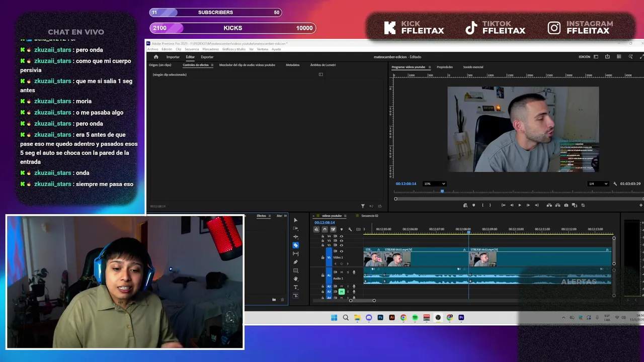Open Efectos panel menu
Viewport: 644px width, 362px height.
(x=270, y=216)
